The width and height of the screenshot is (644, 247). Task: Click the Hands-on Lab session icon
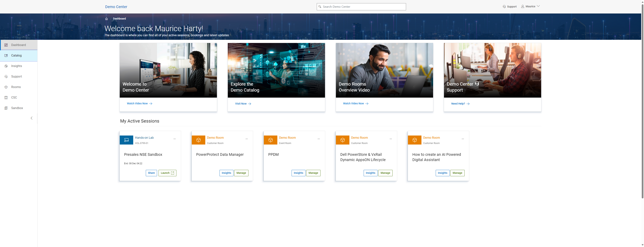coord(126,140)
